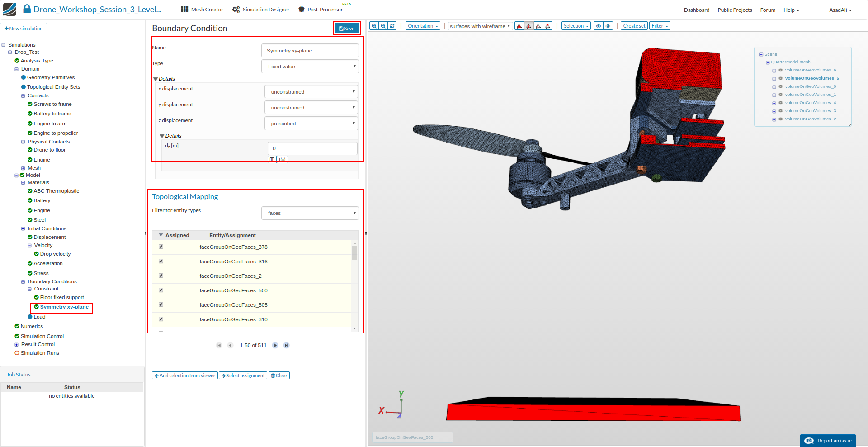Click the zoom out viewer icon
This screenshot has height=447, width=868.
pyautogui.click(x=383, y=26)
